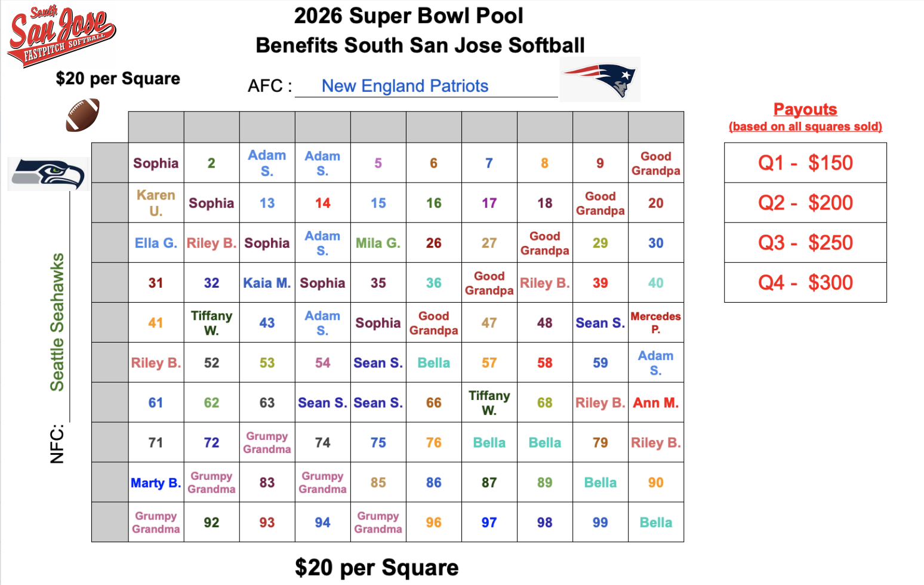Select the Q4 - $300 payout cell

(805, 283)
